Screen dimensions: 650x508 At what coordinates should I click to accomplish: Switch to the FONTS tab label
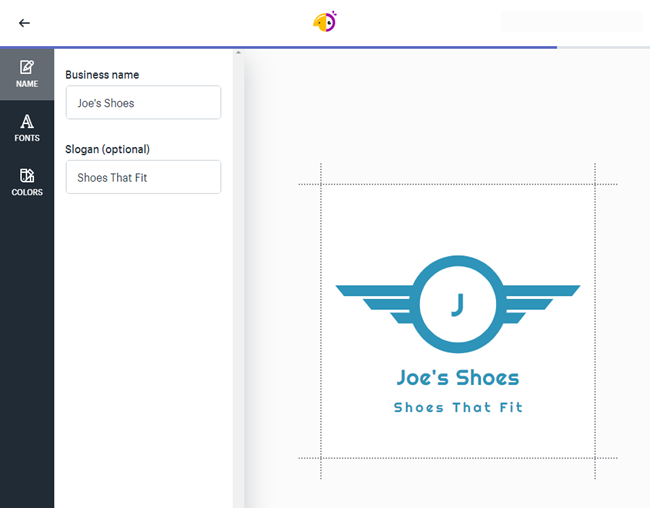click(x=27, y=139)
